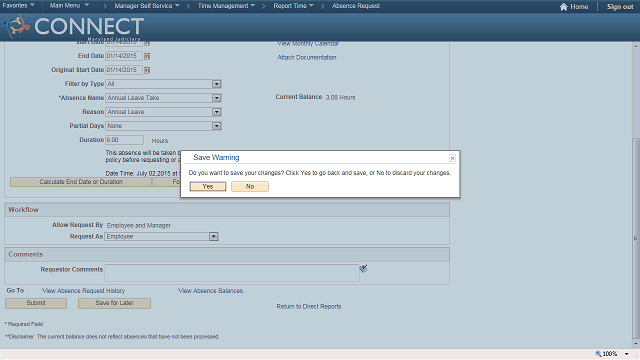
Task: Click '3.08 Hours' balance text
Action: point(340,98)
